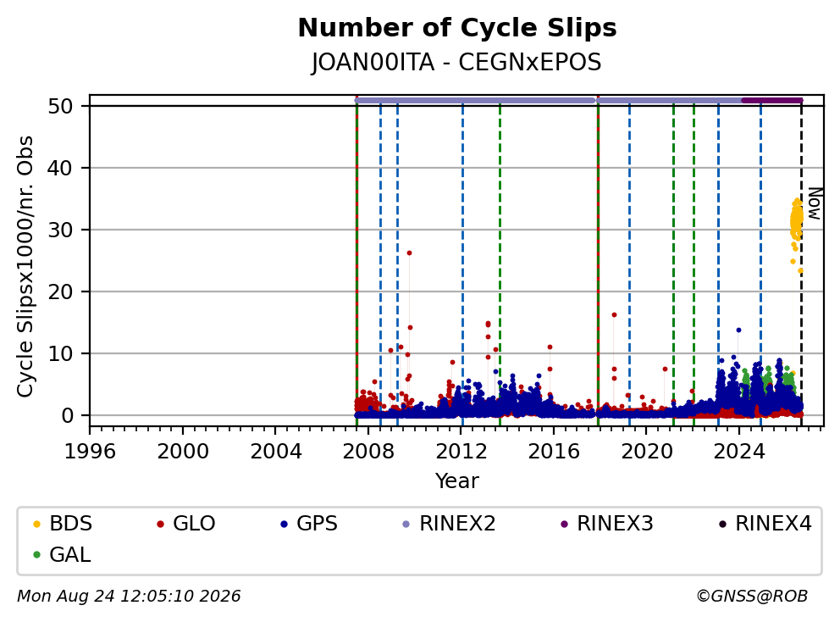Click the '30' y-axis tick label
Screen dimensions: 840x622
click(x=60, y=230)
